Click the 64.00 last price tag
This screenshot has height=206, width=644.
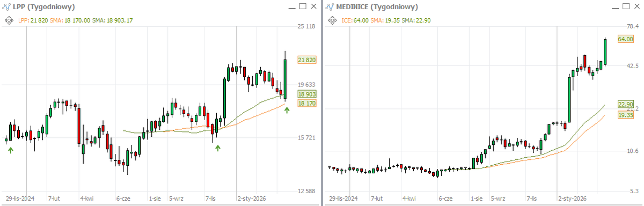coord(625,39)
